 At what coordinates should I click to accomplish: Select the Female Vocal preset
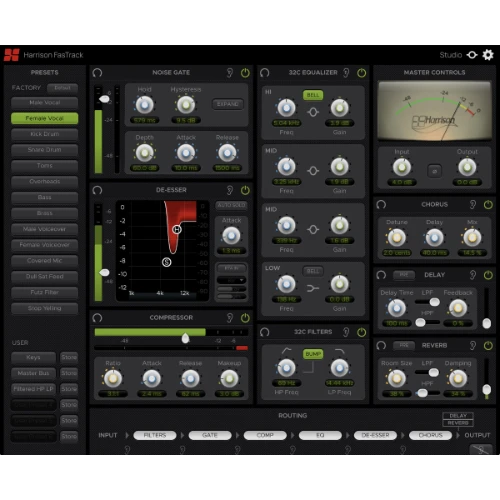tap(45, 119)
